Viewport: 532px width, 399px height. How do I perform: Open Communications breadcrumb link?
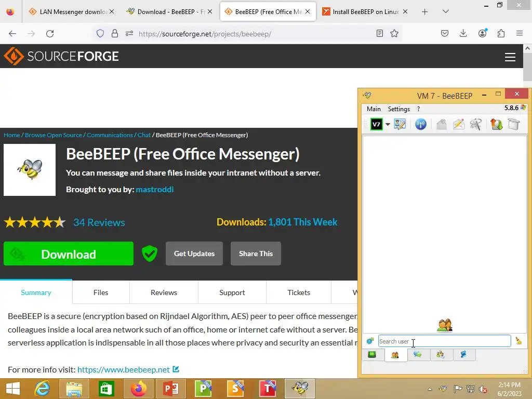(110, 135)
